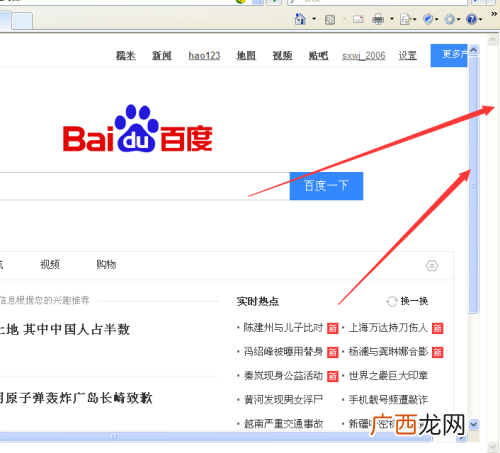This screenshot has width=500, height=453.
Task: Click into the Baidu search input field
Action: pos(145,186)
